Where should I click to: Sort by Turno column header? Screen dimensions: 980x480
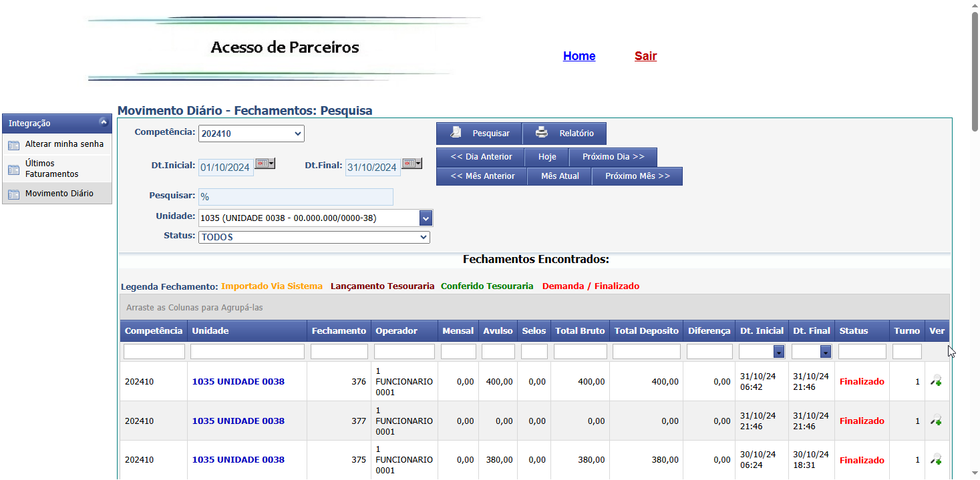click(x=907, y=331)
